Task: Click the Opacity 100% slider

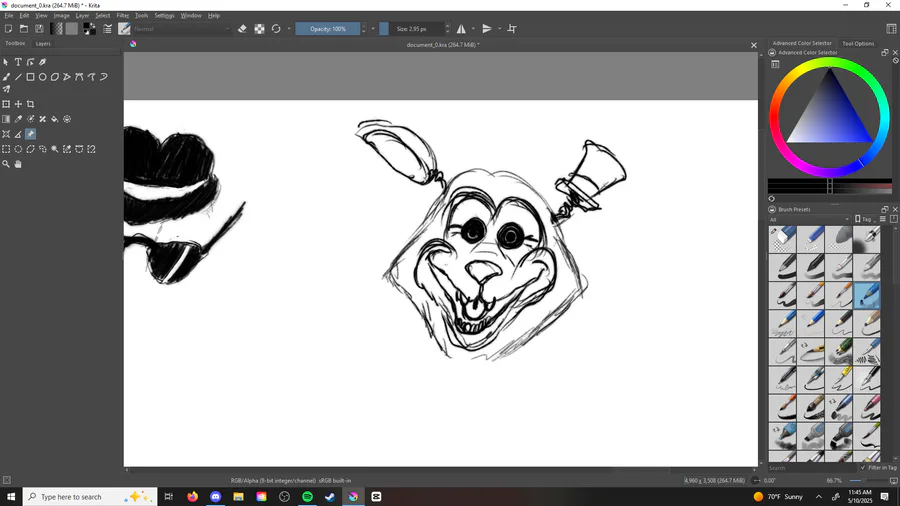Action: [328, 29]
